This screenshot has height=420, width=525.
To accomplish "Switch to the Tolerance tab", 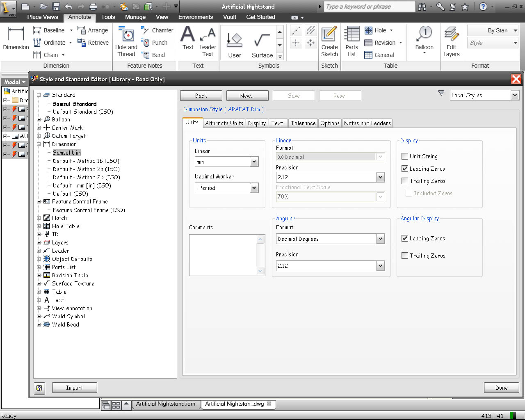I will (303, 123).
